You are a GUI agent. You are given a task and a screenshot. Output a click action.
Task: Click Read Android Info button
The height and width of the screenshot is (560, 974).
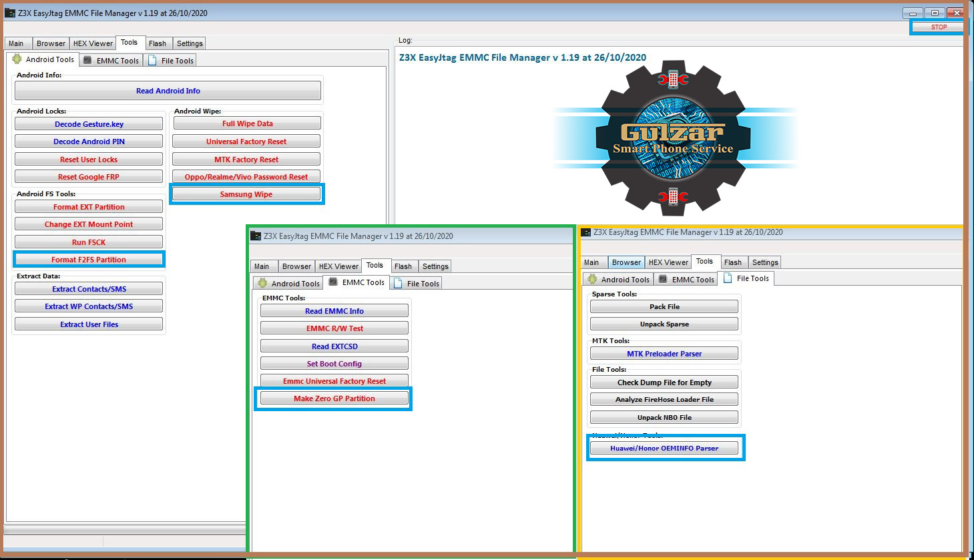pos(168,91)
